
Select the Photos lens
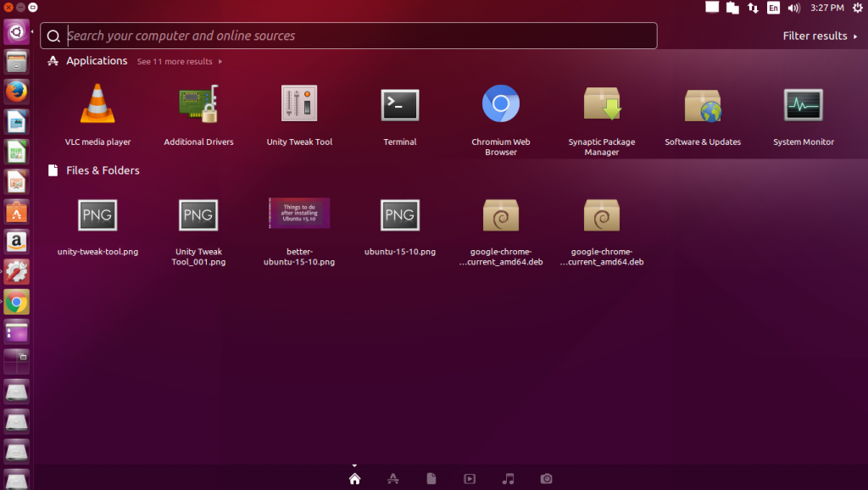click(x=546, y=478)
